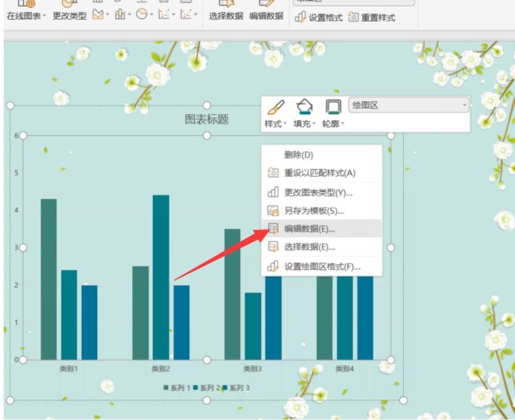Click the 设置绘图区格式 icon in context menu
Viewport: 515px width, 420px height.
click(x=273, y=266)
